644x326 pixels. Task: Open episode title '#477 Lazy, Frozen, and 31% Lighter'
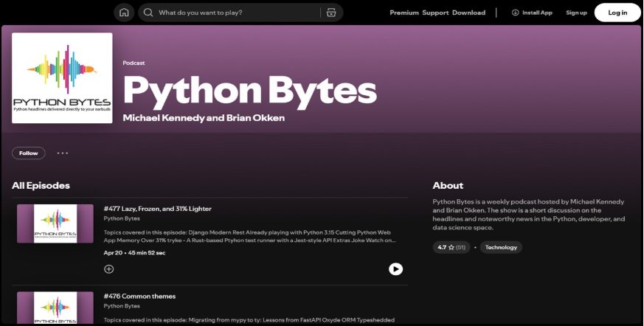tap(158, 209)
